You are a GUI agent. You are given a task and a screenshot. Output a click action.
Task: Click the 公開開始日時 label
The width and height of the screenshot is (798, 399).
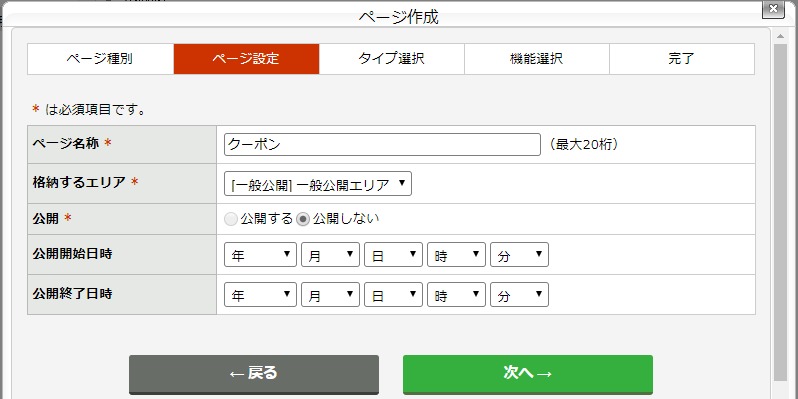click(x=72, y=253)
